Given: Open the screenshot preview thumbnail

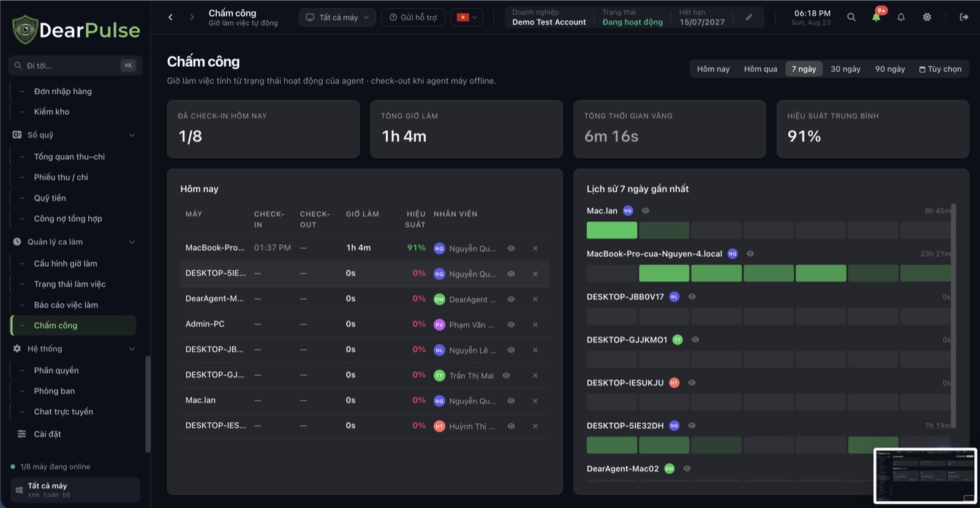Looking at the screenshot, I should click(x=925, y=476).
